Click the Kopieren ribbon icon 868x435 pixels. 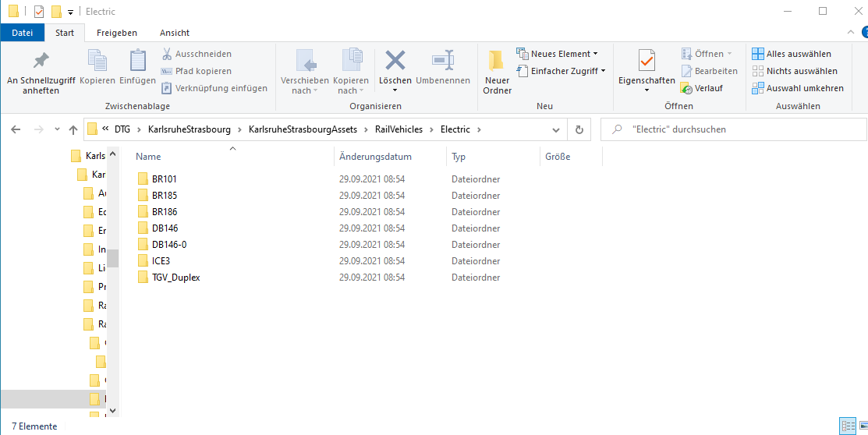click(97, 61)
